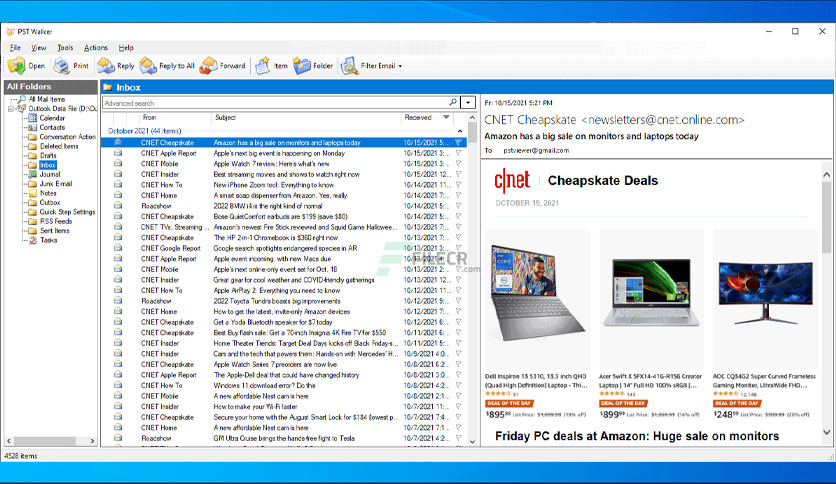Sort by the Received column header
836x484 pixels.
pos(419,117)
